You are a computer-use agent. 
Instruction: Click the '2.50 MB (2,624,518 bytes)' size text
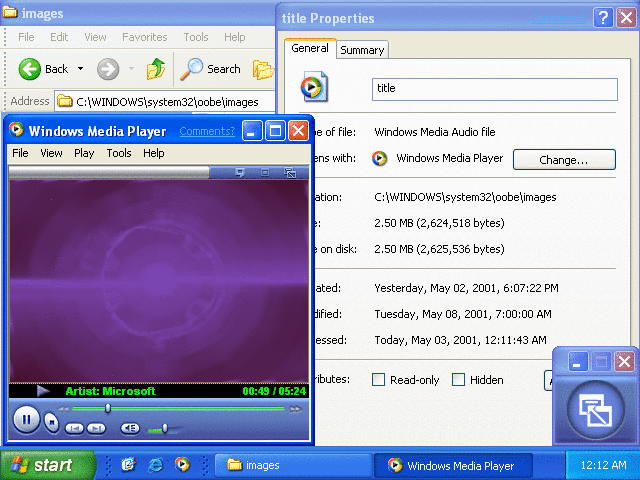[439, 223]
